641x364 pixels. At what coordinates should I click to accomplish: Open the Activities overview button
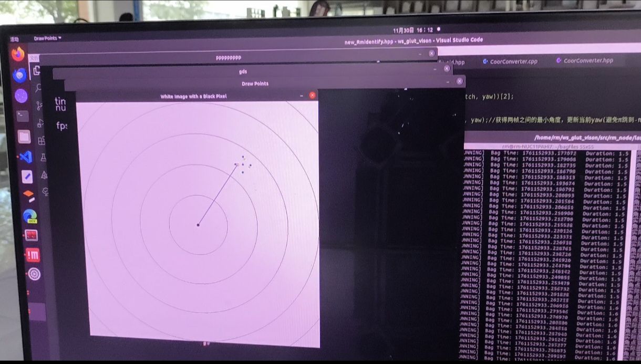coord(14,39)
